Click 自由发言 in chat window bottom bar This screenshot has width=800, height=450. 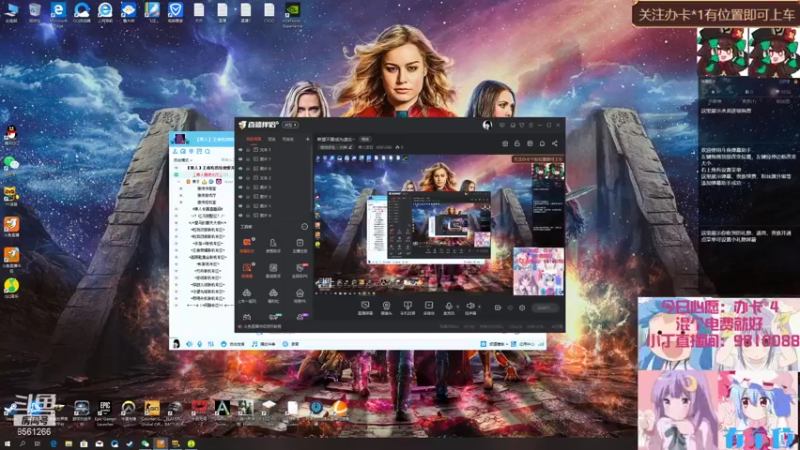[x=233, y=344]
